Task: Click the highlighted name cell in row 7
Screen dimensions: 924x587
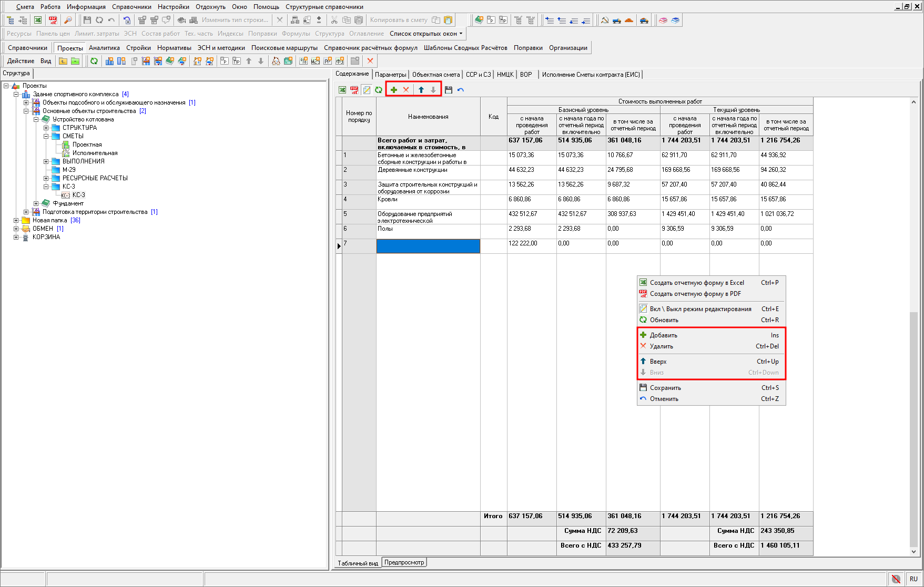Action: tap(428, 246)
